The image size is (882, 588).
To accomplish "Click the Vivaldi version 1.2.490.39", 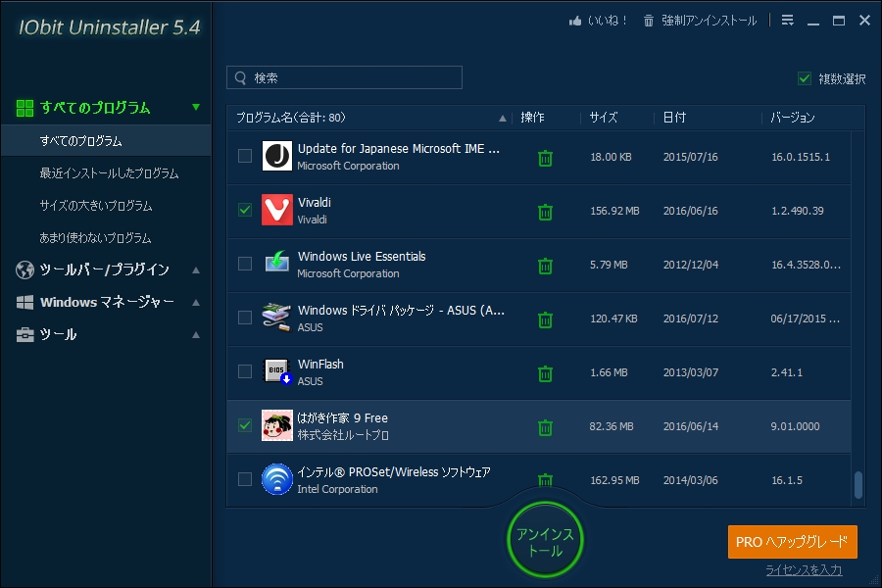I will click(x=798, y=211).
